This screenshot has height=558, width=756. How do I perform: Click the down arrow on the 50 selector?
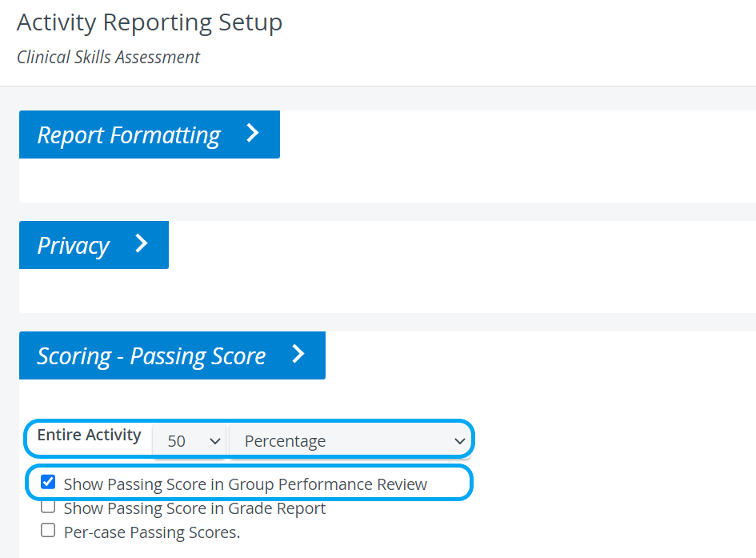(x=215, y=441)
